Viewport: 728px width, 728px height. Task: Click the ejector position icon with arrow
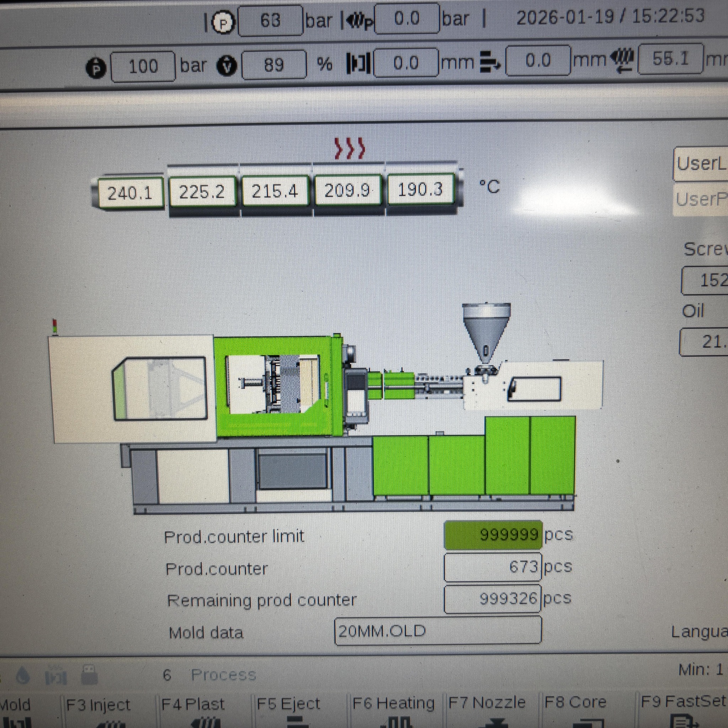(490, 62)
